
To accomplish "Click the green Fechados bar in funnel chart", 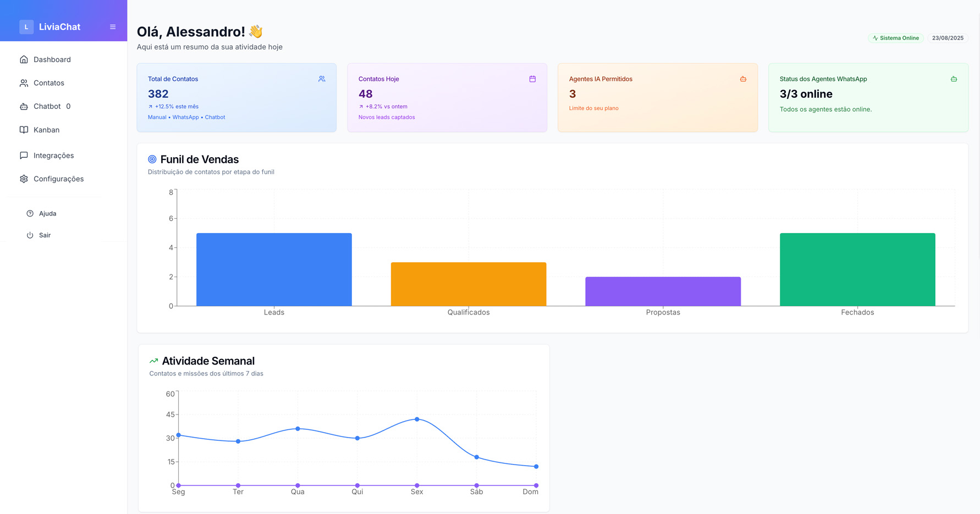I will pyautogui.click(x=857, y=269).
